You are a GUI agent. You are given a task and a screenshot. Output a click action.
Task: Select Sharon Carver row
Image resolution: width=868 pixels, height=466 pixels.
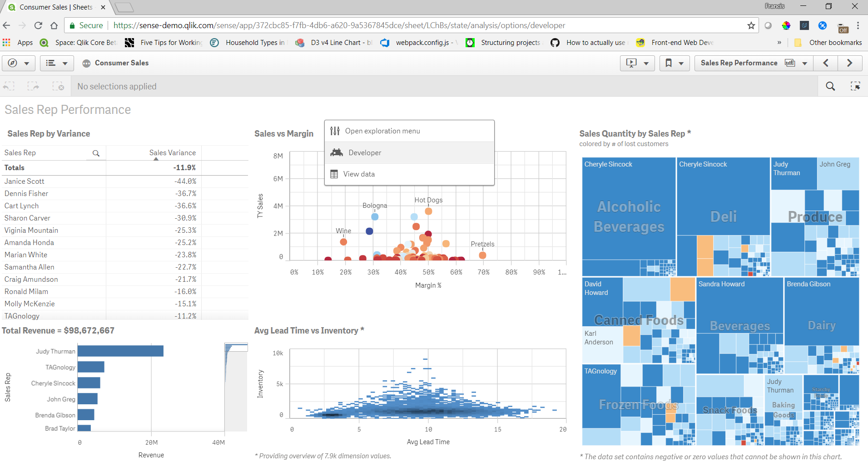(x=125, y=218)
